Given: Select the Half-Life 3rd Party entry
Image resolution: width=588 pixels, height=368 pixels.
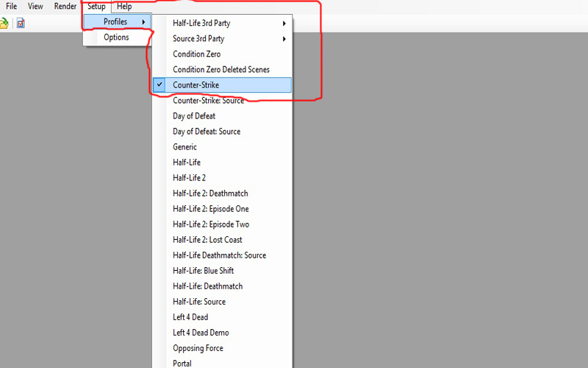Looking at the screenshot, I should (x=222, y=24).
